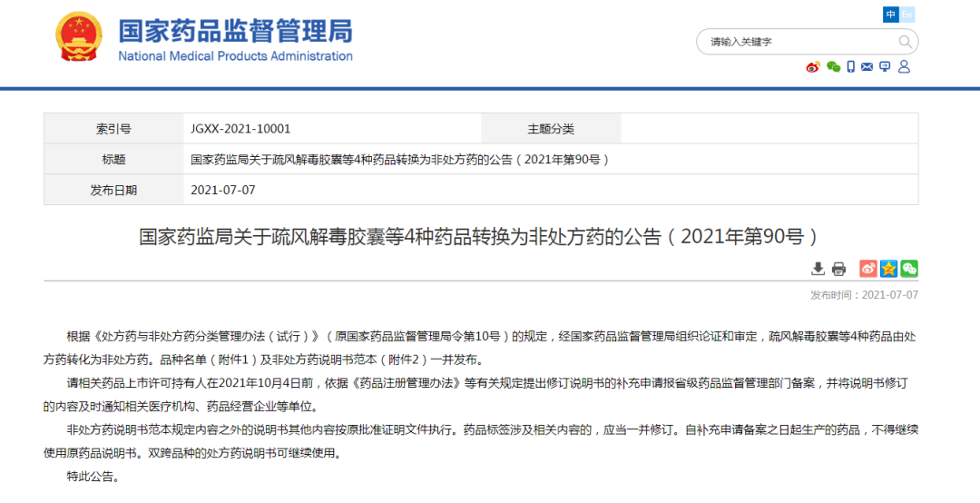Click the paragraph starting with 请相关药品上市许可持有人

click(481, 395)
